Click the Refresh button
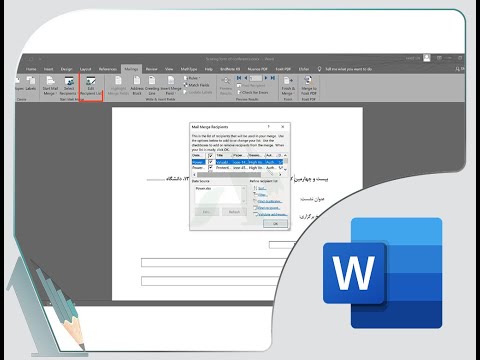Image resolution: width=480 pixels, height=360 pixels. pyautogui.click(x=234, y=212)
